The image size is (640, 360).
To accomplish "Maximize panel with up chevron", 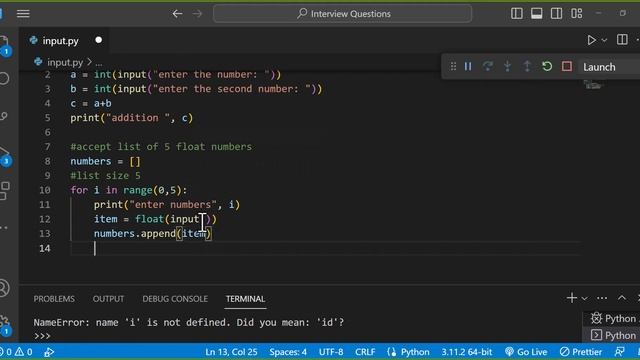I will tap(622, 298).
